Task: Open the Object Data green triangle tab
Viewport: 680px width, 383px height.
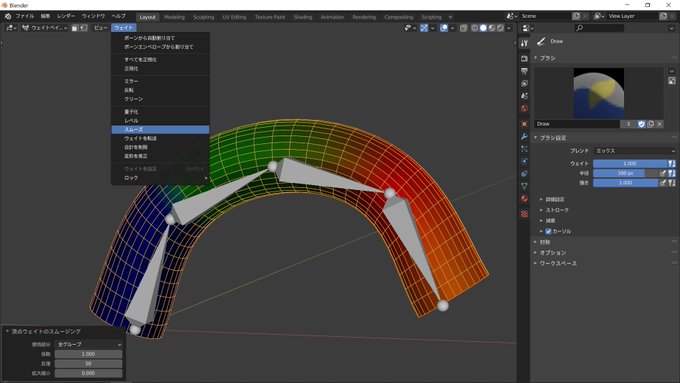Action: tap(524, 186)
